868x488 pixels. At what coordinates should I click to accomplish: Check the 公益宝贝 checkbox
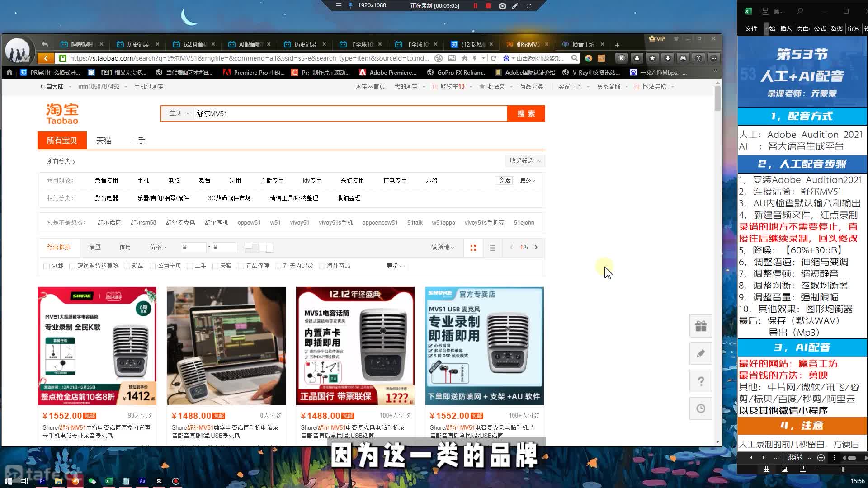point(152,266)
